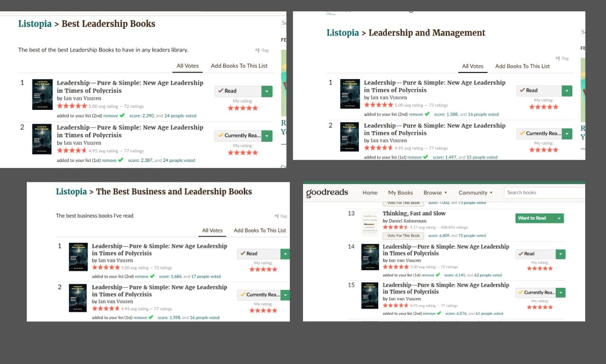Open Listopia link beside Best Leadership Books heading
The height and width of the screenshot is (364, 606).
point(35,24)
